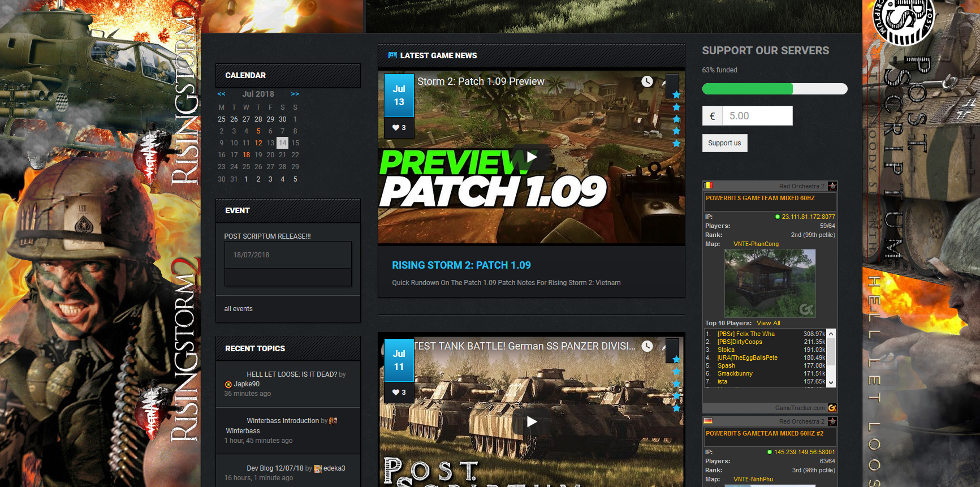Open Powerbits Gameteam Mixed 60Hz server title
This screenshot has width=980, height=487.
[x=760, y=199]
